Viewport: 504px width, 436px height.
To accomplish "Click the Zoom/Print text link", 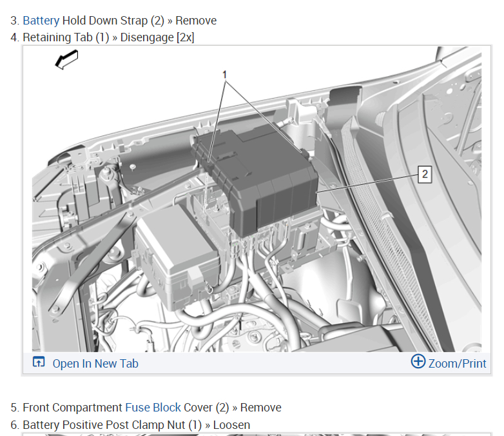I will [x=457, y=364].
